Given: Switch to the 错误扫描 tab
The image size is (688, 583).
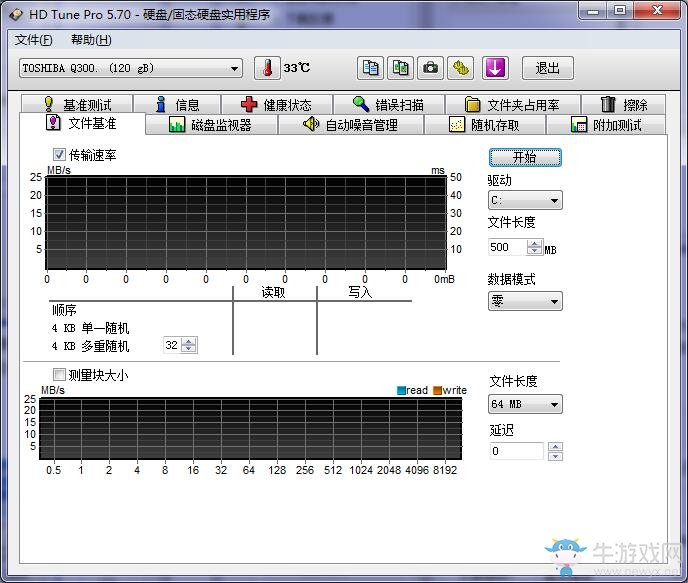Looking at the screenshot, I should pos(389,104).
